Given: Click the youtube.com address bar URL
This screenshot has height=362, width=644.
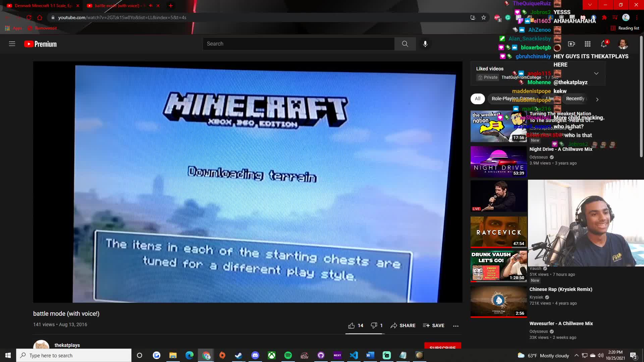Looking at the screenshot, I should tap(122, 17).
